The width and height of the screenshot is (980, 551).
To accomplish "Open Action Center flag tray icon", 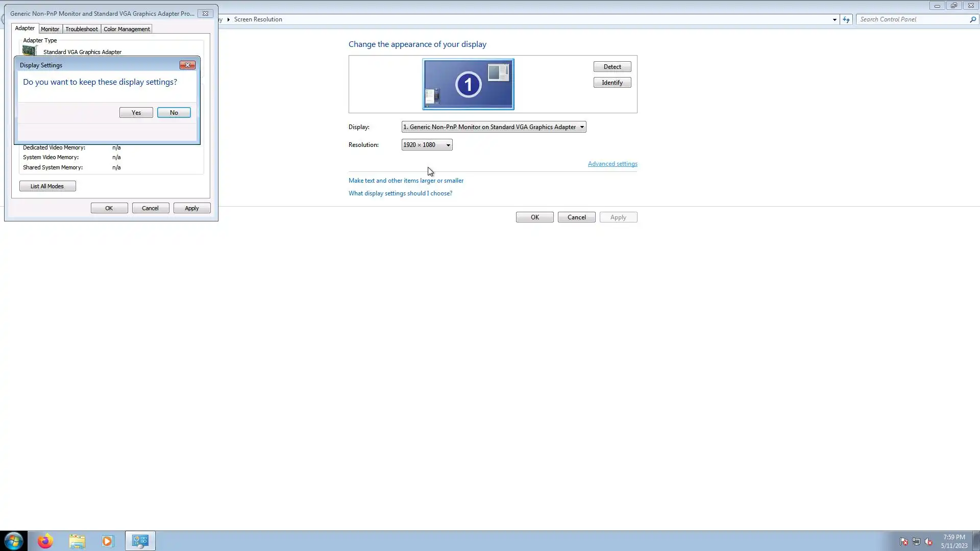I will [904, 542].
